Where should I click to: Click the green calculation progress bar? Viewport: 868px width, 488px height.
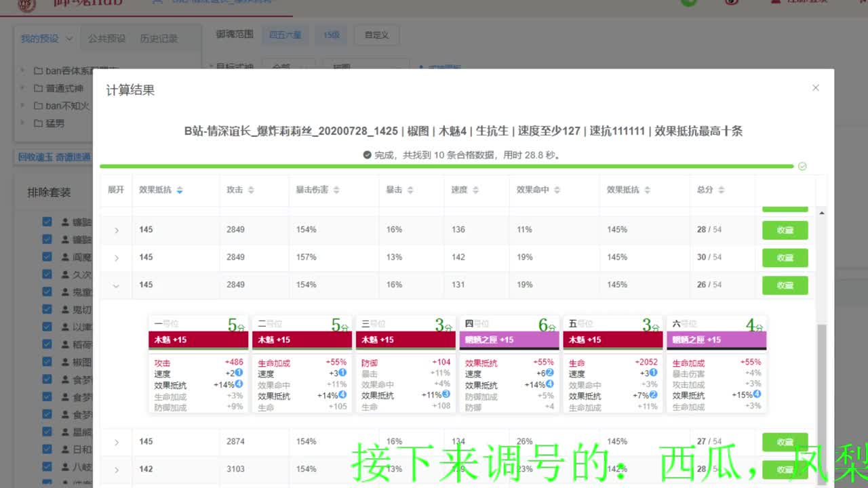[x=446, y=166]
